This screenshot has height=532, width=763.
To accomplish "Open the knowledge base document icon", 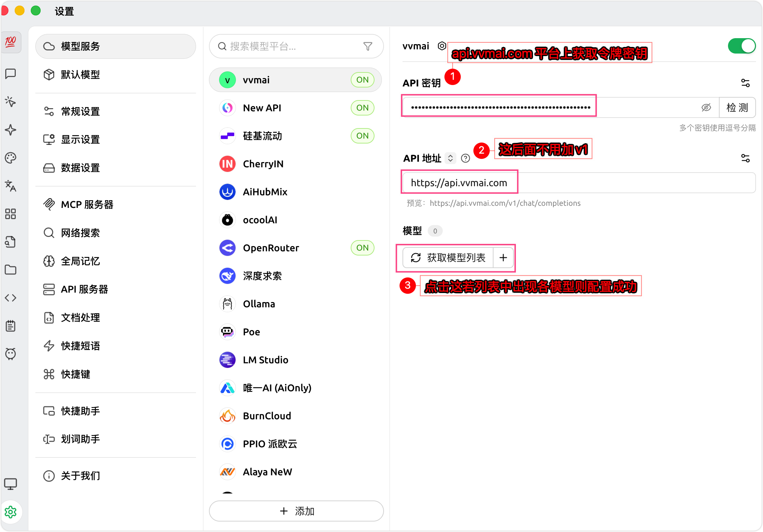I will pyautogui.click(x=10, y=242).
